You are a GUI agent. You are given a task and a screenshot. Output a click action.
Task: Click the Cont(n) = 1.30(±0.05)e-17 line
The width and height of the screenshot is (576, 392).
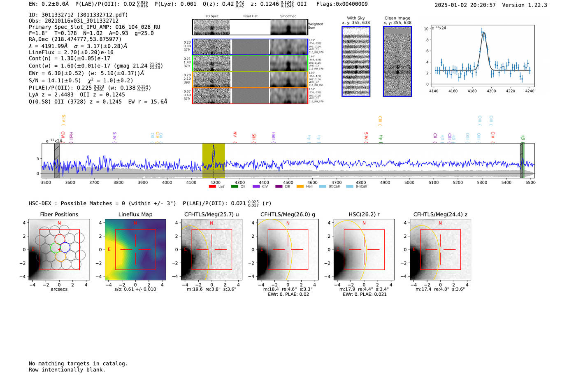point(70,58)
